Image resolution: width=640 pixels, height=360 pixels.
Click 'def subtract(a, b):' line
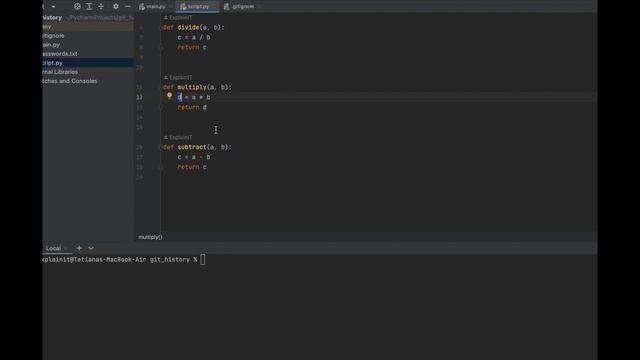click(197, 147)
